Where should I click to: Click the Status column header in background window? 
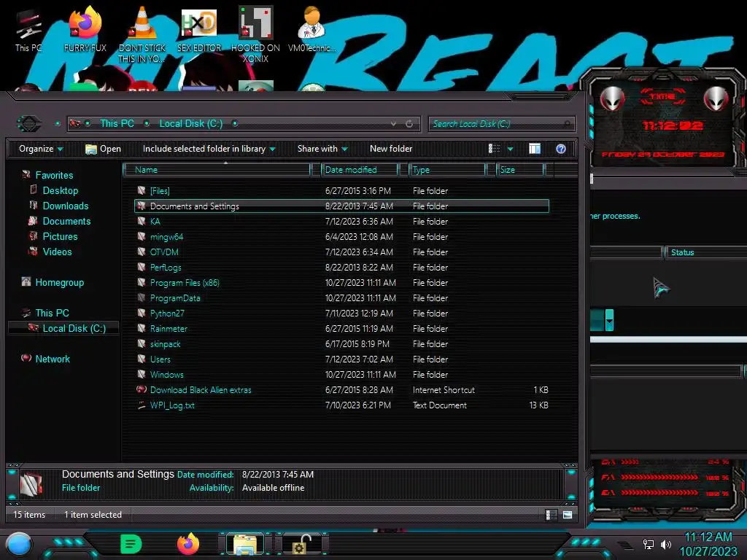pyautogui.click(x=705, y=252)
